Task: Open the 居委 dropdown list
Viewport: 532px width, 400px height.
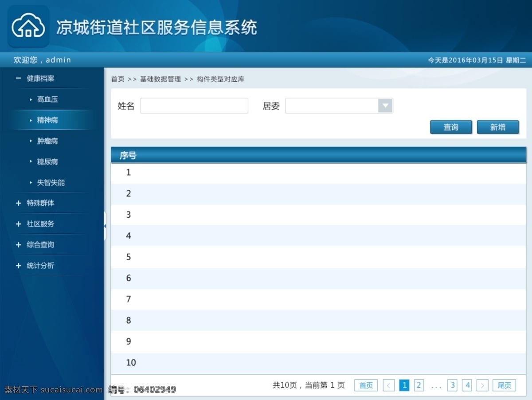Action: click(339, 106)
